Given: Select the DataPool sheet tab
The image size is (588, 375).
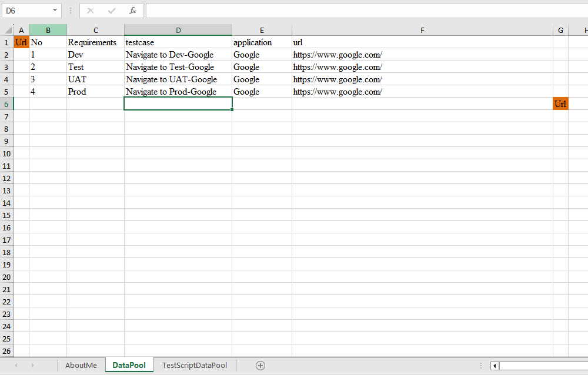Looking at the screenshot, I should pos(129,366).
